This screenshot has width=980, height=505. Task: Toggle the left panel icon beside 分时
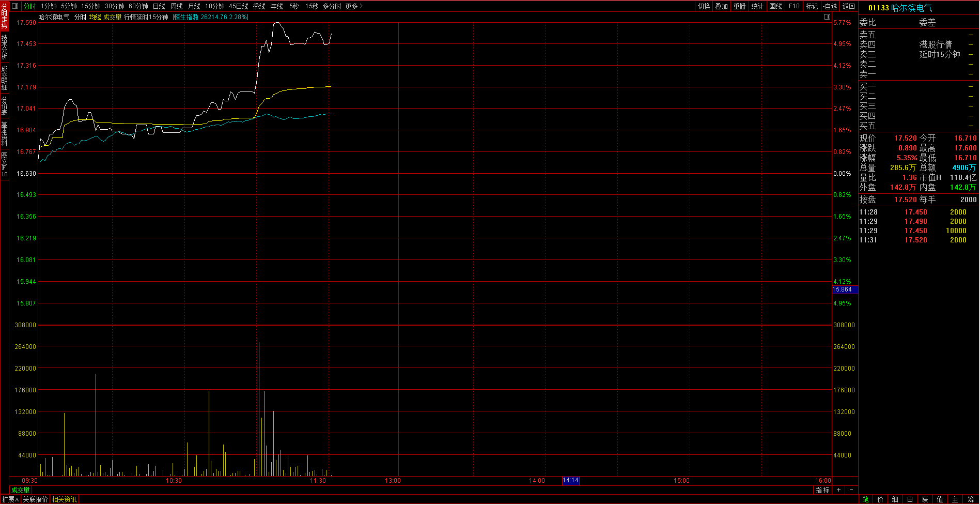(15, 6)
